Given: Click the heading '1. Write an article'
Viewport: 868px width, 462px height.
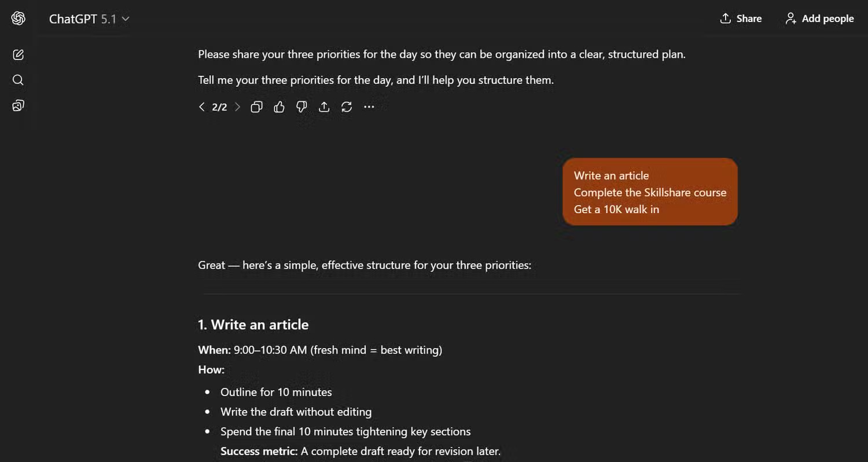Looking at the screenshot, I should click(x=253, y=324).
